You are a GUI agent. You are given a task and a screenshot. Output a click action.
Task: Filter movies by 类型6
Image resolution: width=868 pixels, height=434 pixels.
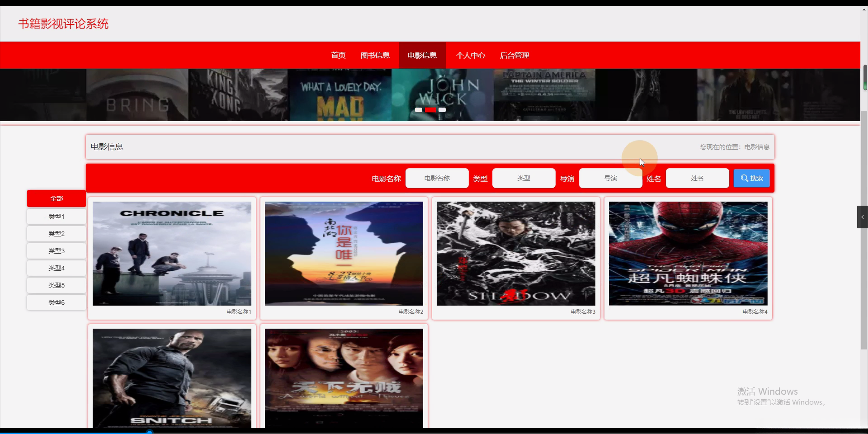[57, 302]
